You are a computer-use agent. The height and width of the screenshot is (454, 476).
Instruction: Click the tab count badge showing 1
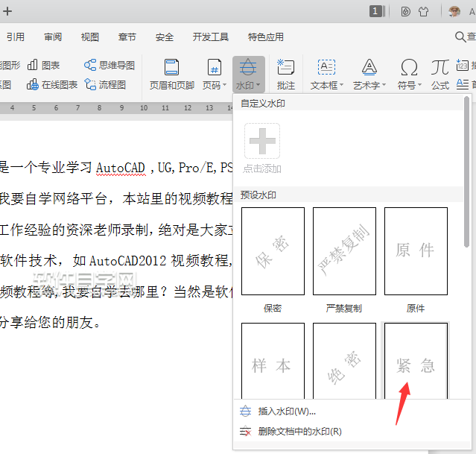tap(377, 11)
